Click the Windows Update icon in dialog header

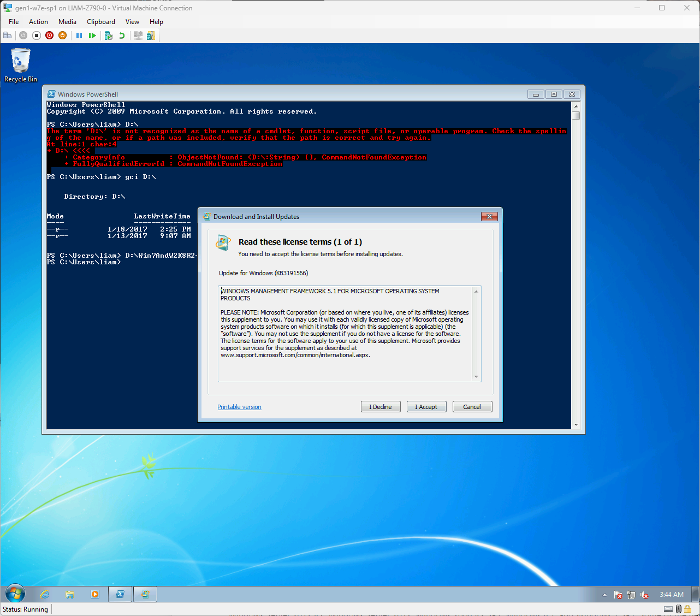223,242
